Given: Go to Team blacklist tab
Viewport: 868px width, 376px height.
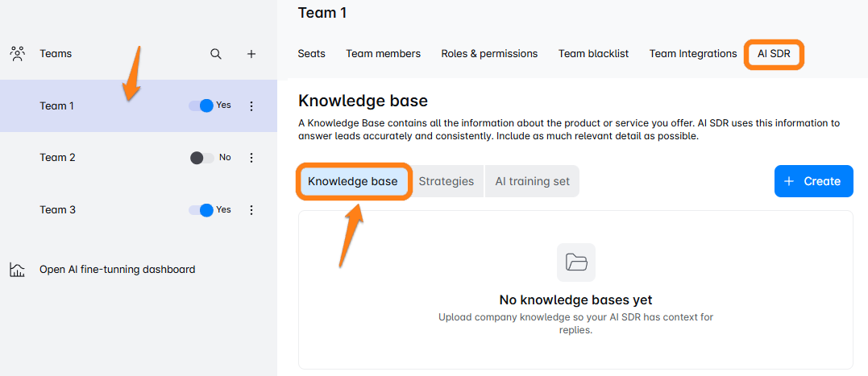Looking at the screenshot, I should pos(593,54).
